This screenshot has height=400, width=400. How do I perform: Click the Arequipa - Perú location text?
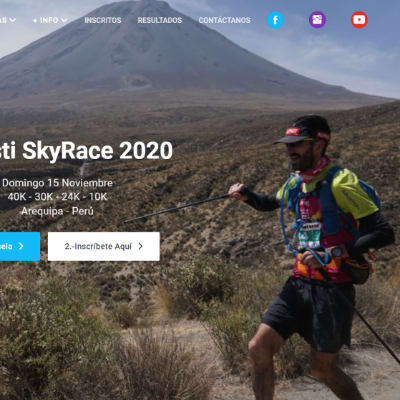coord(57,211)
